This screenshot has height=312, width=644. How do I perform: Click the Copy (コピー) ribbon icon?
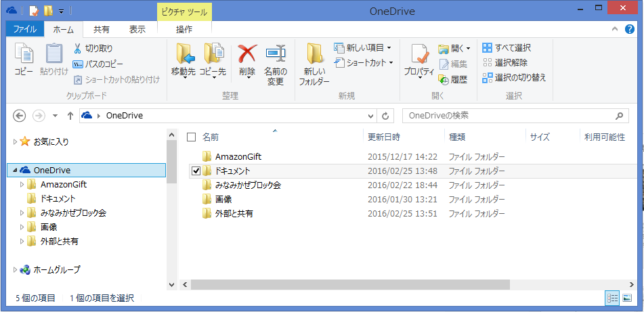(24, 53)
